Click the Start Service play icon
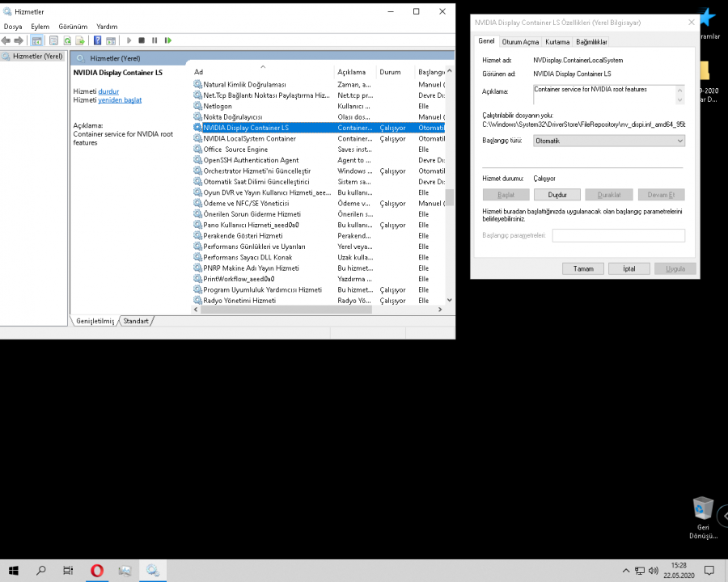This screenshot has width=728, height=582. click(x=129, y=41)
